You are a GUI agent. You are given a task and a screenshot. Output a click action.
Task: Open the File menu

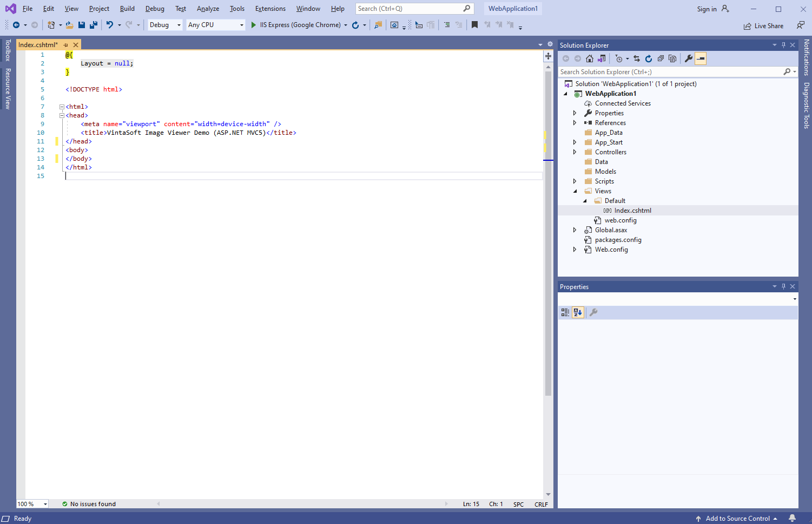pyautogui.click(x=28, y=9)
